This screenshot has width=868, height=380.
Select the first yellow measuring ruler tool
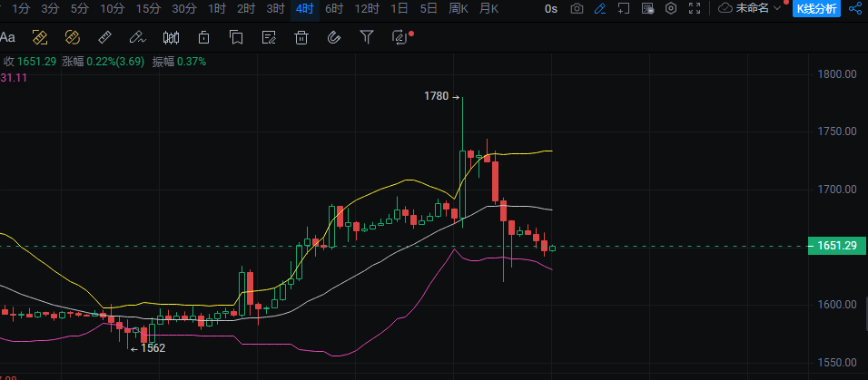40,37
